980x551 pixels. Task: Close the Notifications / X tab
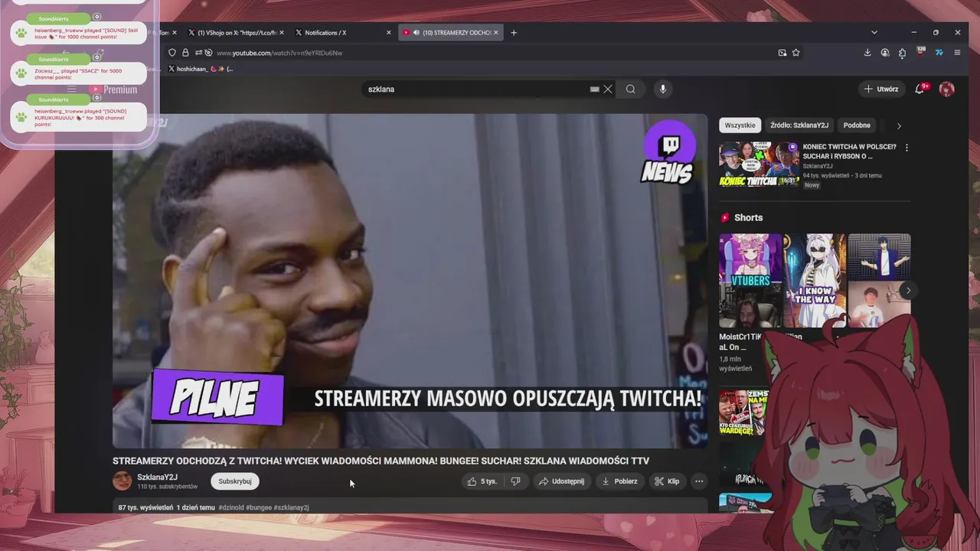coord(389,33)
